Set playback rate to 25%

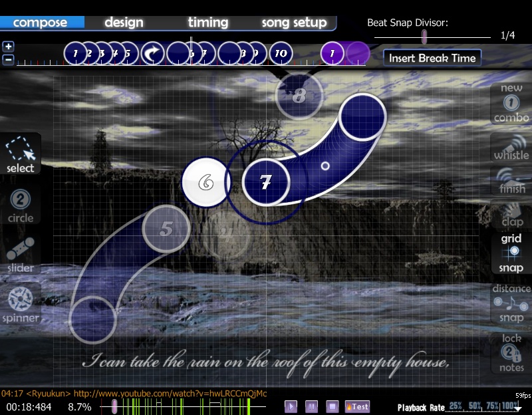point(456,406)
